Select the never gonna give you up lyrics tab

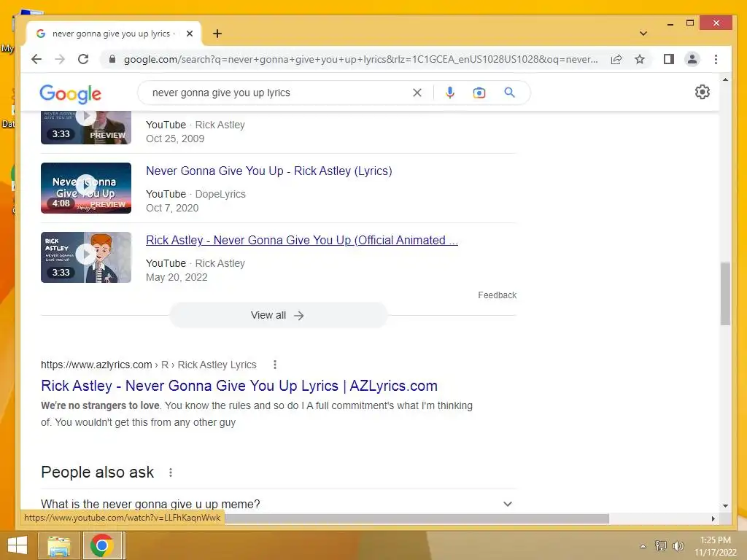[x=115, y=34]
